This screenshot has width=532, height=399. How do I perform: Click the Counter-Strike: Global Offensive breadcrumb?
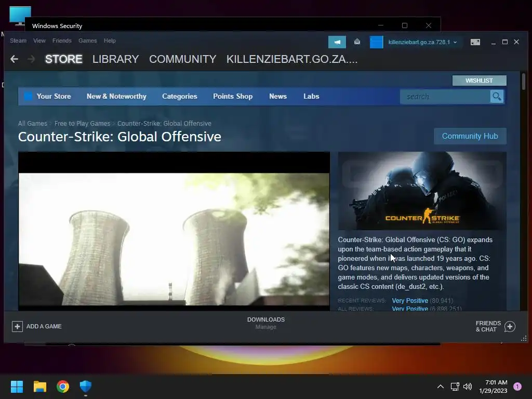[x=164, y=124]
